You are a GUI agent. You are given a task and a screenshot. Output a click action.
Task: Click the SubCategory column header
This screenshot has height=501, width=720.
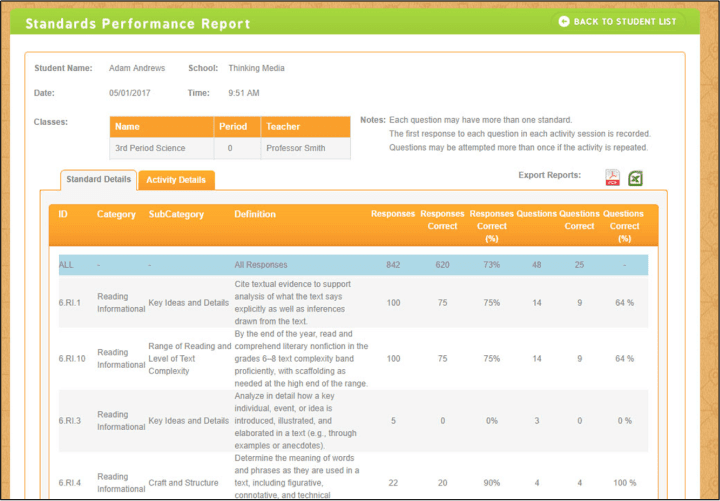coord(176,214)
